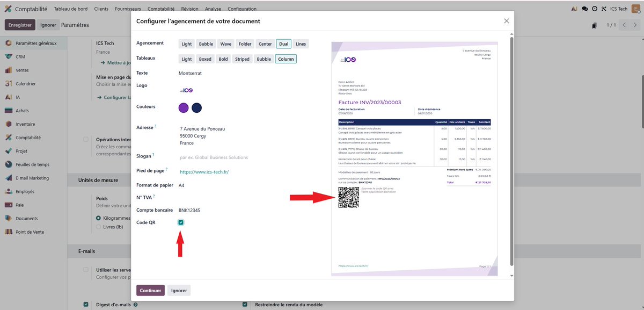The image size is (644, 310).
Task: Toggle Restreindre le rendu du modèle checkbox
Action: coord(245,305)
